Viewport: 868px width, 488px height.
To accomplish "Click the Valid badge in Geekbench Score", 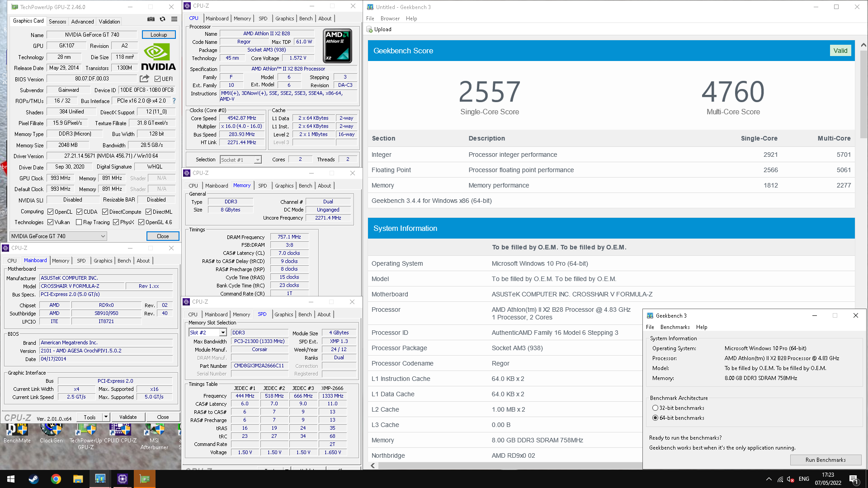I will point(840,51).
